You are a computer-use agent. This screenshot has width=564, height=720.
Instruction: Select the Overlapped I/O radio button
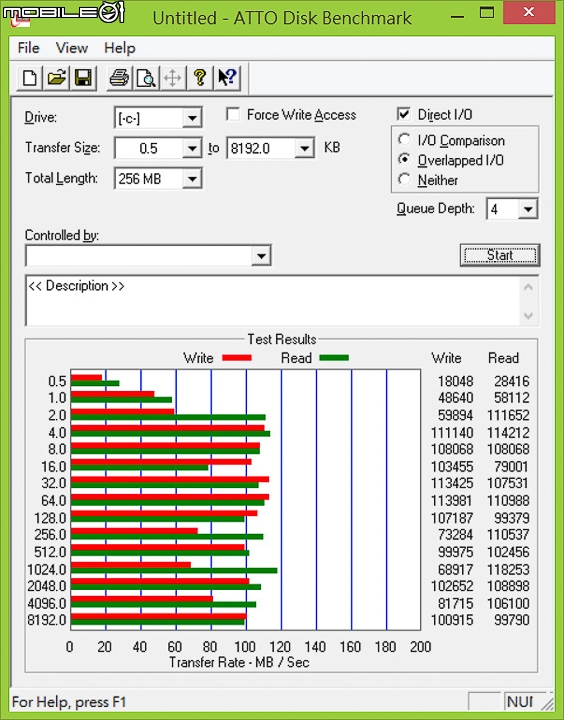click(404, 159)
